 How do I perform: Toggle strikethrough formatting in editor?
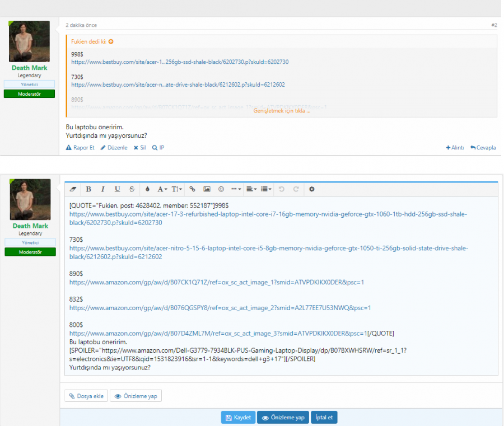[132, 189]
